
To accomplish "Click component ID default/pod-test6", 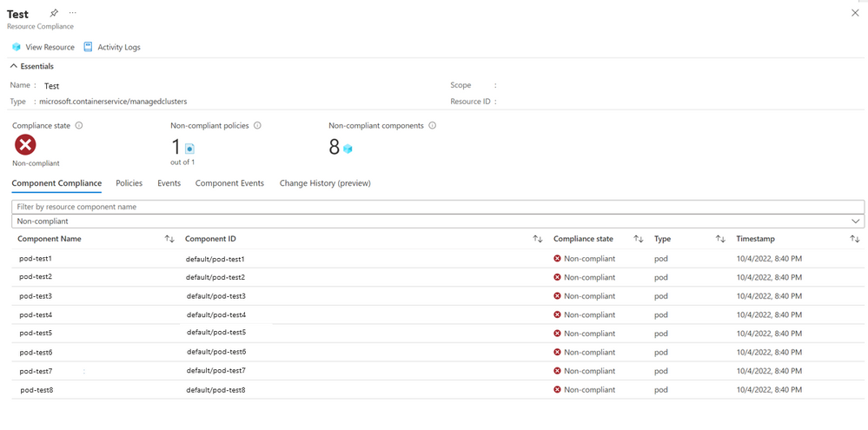I will tap(216, 352).
